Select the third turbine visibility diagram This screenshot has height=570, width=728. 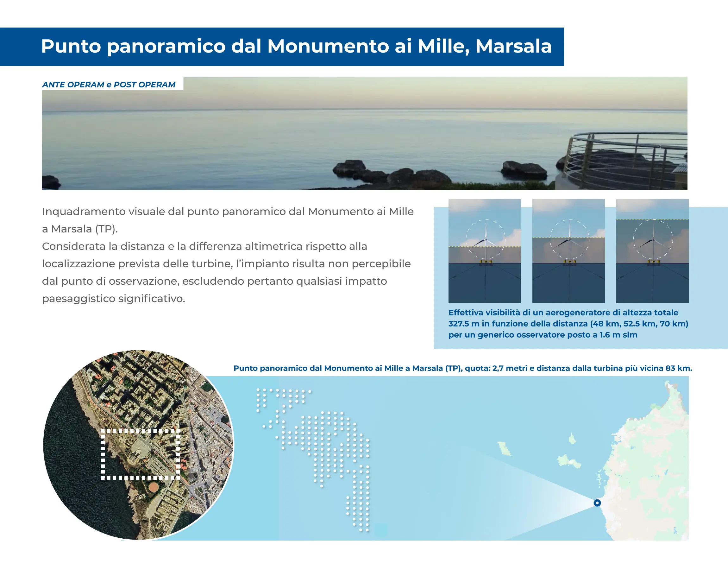[x=652, y=250]
